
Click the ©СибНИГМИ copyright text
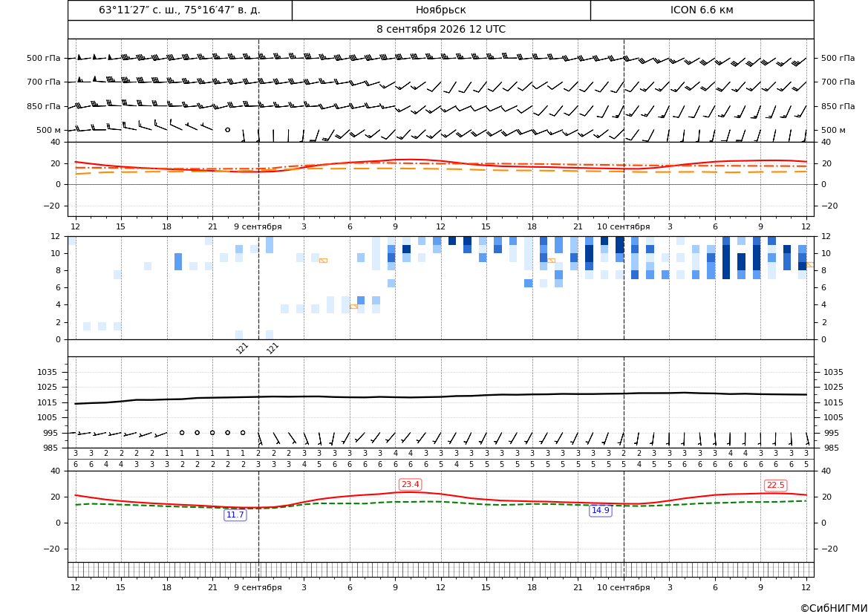(834, 608)
